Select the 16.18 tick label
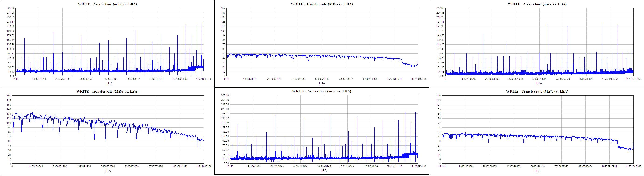The image size is (644, 176). pyautogui.click(x=441, y=72)
